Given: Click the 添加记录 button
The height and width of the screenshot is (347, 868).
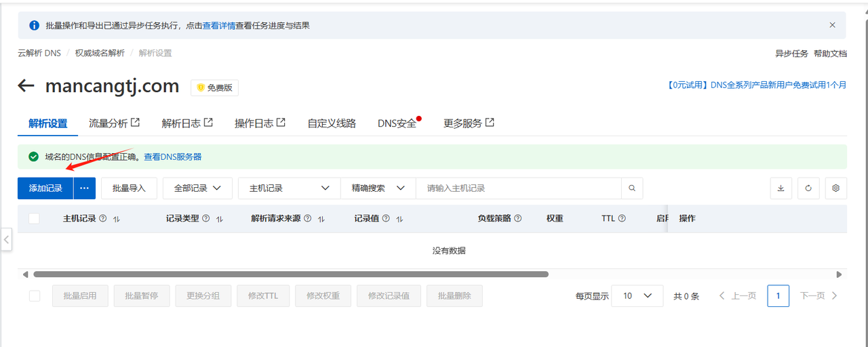Looking at the screenshot, I should click(x=45, y=188).
